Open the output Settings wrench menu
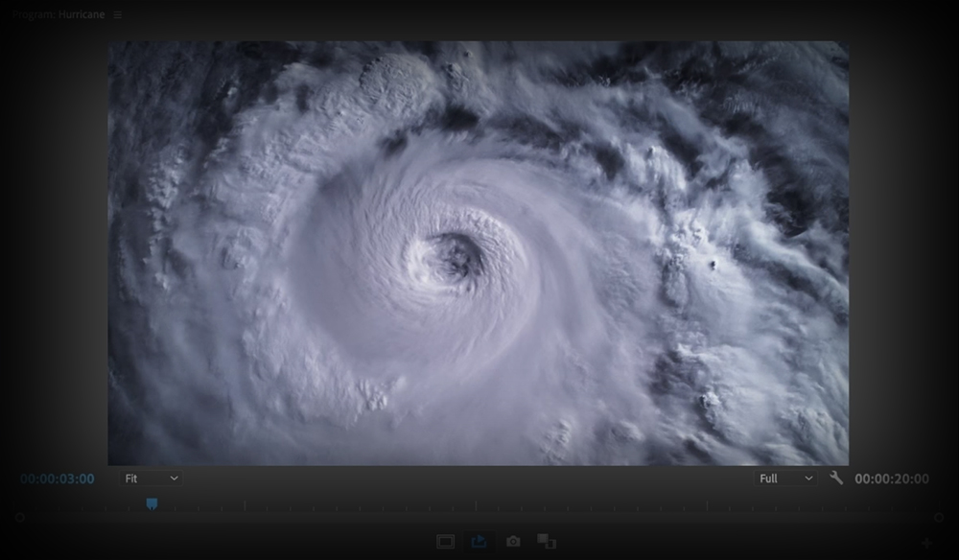This screenshot has height=560, width=959. click(x=833, y=478)
